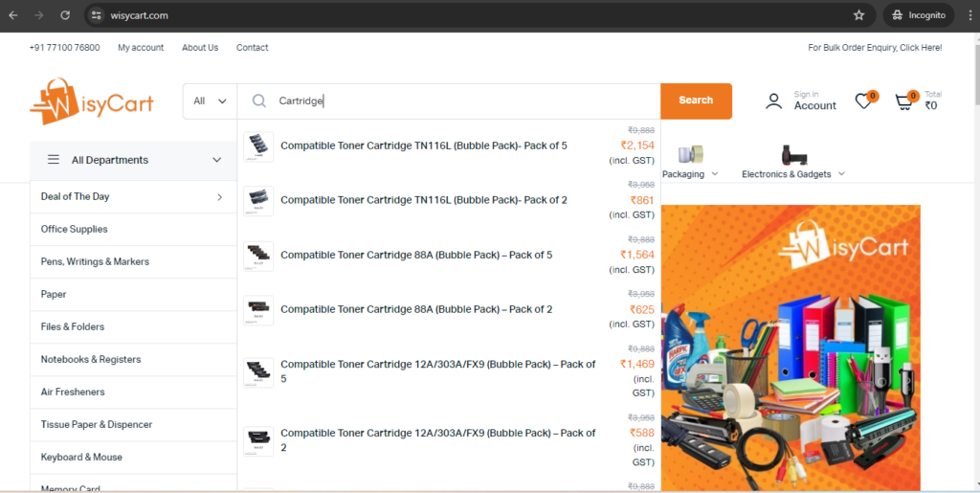Reload the page with refresh icon
Image resolution: width=980 pixels, height=493 pixels.
tap(65, 15)
